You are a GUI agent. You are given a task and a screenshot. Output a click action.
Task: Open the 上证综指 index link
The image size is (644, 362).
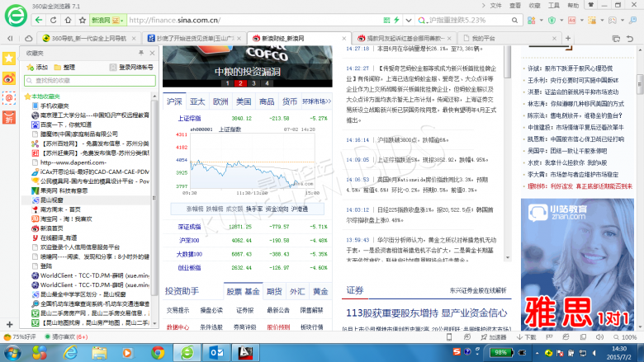[x=189, y=118]
